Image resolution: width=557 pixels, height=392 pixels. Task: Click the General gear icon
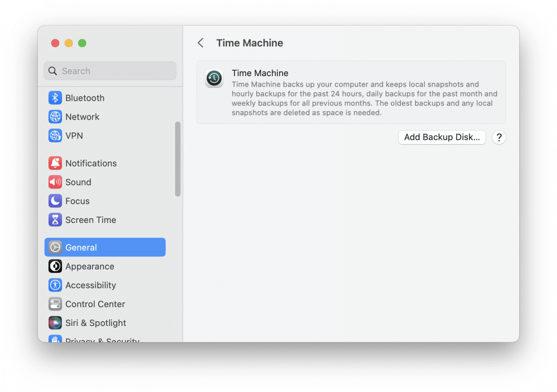coord(55,247)
